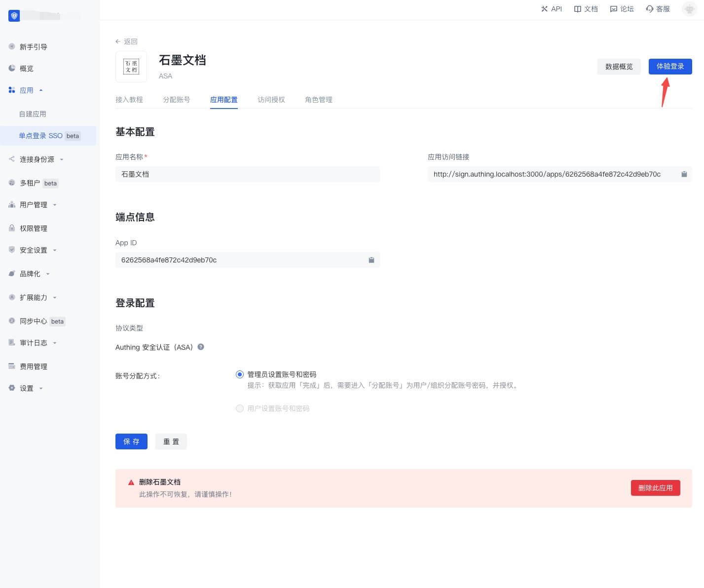Screen dimensions: 704x588
Task: Open API from the top bar
Action: point(551,9)
